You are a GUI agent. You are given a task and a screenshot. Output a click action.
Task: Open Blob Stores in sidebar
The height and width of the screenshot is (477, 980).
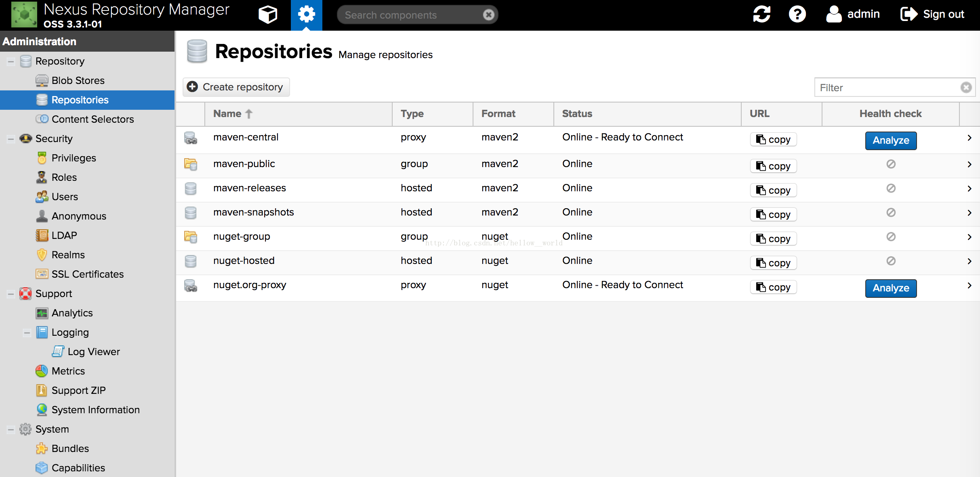[78, 81]
